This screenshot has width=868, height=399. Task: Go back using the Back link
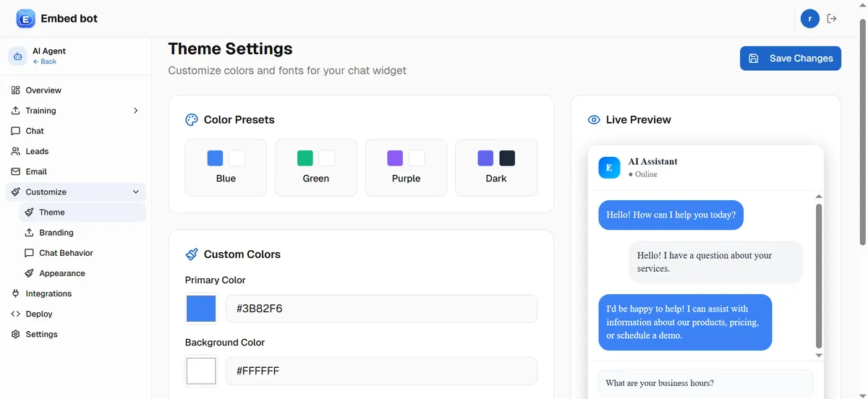point(45,61)
